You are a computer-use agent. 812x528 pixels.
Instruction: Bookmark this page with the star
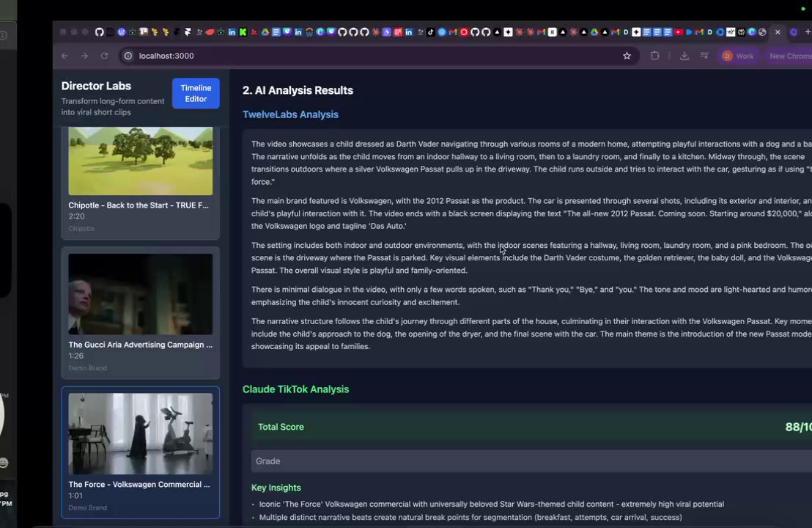click(627, 56)
